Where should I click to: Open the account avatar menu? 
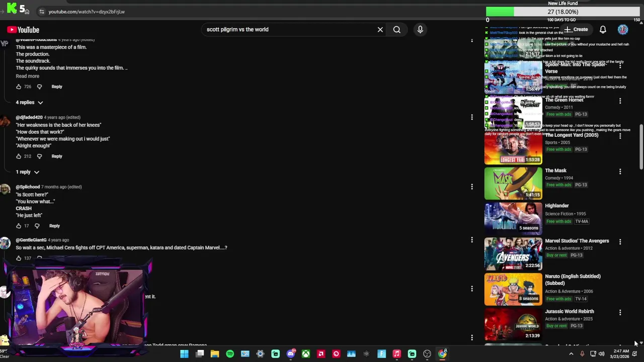[623, 30]
